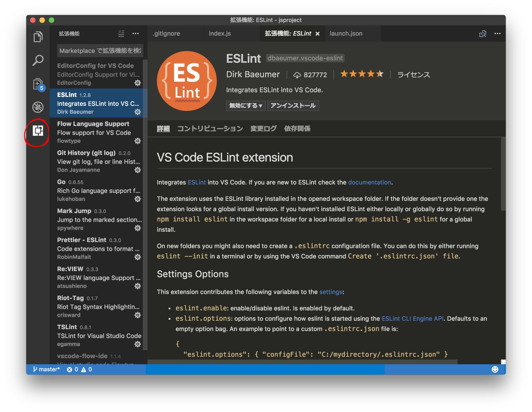Open gear menu for Flow Language Support
532x412 pixels.
coord(138,141)
